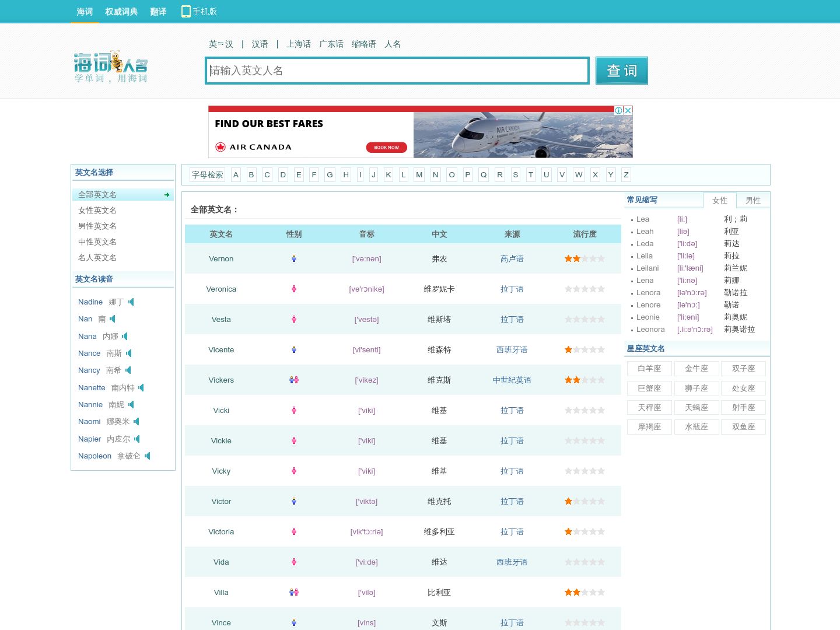
Task: Click BOOK NOW in Air Canada ad
Action: pos(387,147)
